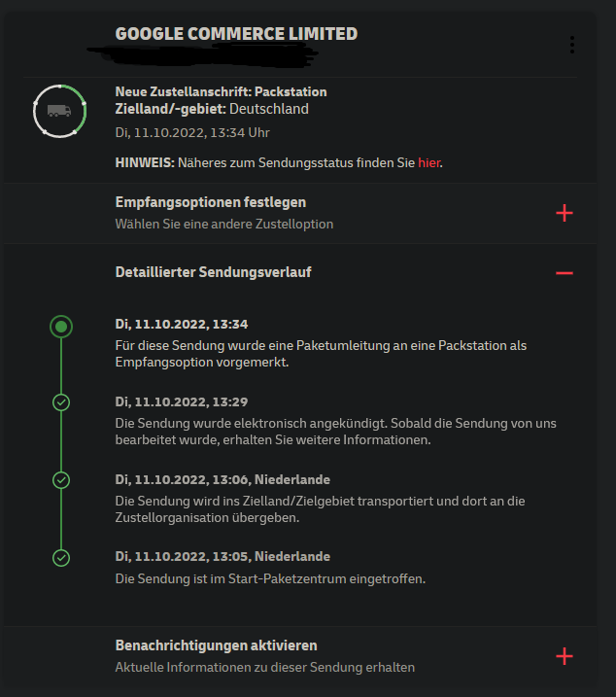Click the checkmark timeline marker for 13:29
616x697 pixels.
click(61, 402)
